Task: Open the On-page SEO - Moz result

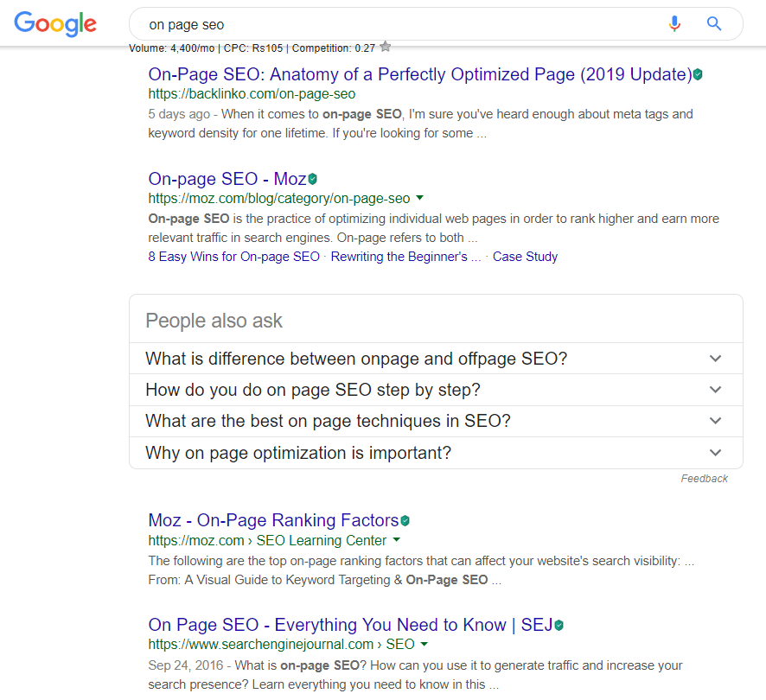Action: coord(227,179)
